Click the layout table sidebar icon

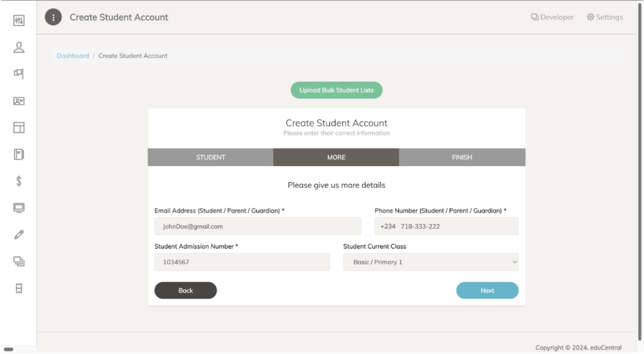(19, 128)
